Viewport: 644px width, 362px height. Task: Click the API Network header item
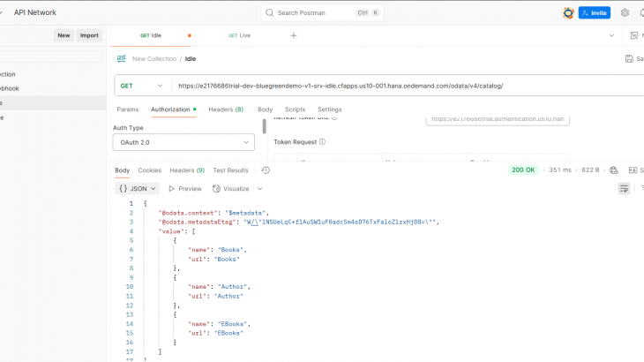tap(35, 12)
